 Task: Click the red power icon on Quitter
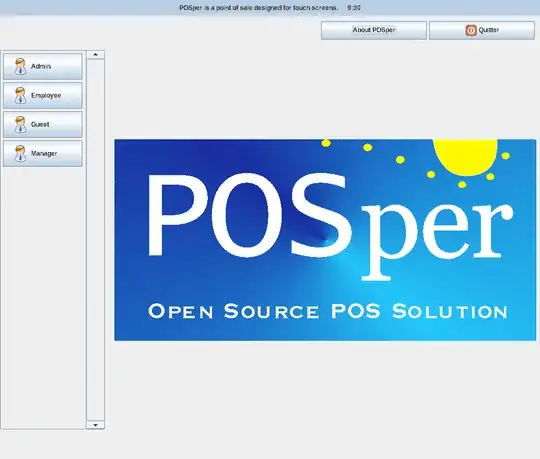click(471, 30)
